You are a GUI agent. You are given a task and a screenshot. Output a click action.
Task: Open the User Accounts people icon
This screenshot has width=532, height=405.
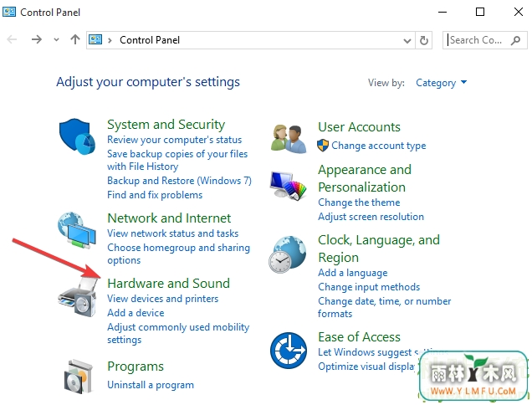(x=289, y=139)
